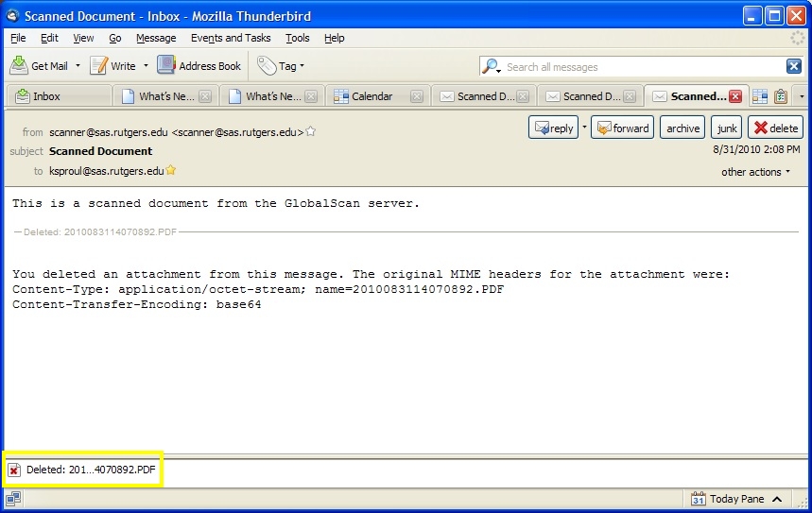Open the Go menu
The height and width of the screenshot is (513, 812).
[115, 38]
